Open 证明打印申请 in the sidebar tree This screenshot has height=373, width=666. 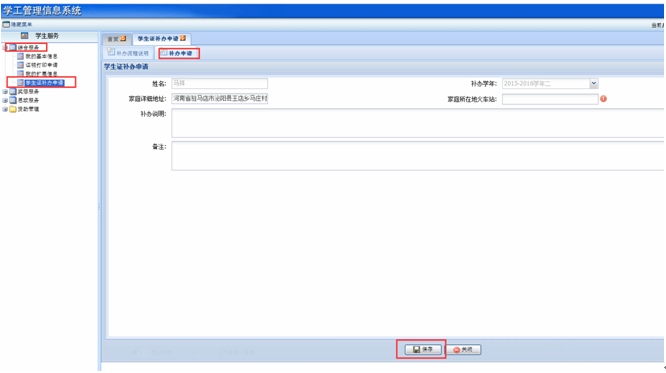pyautogui.click(x=41, y=65)
